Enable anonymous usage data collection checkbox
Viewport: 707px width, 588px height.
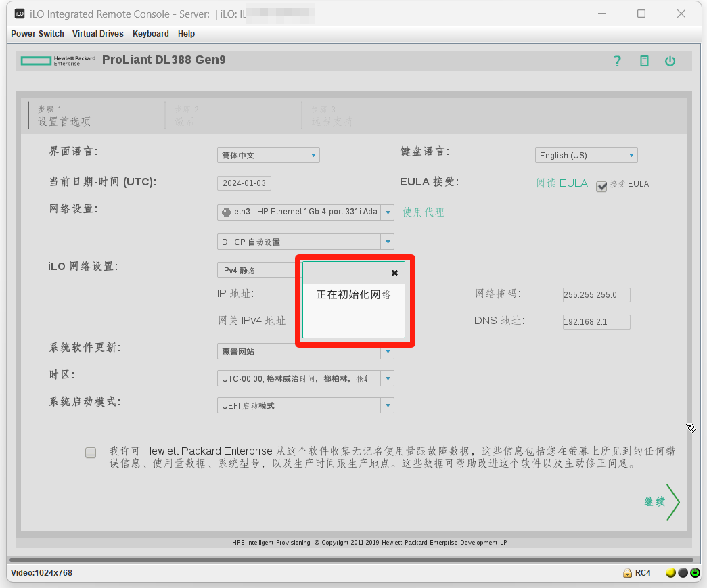click(x=91, y=453)
